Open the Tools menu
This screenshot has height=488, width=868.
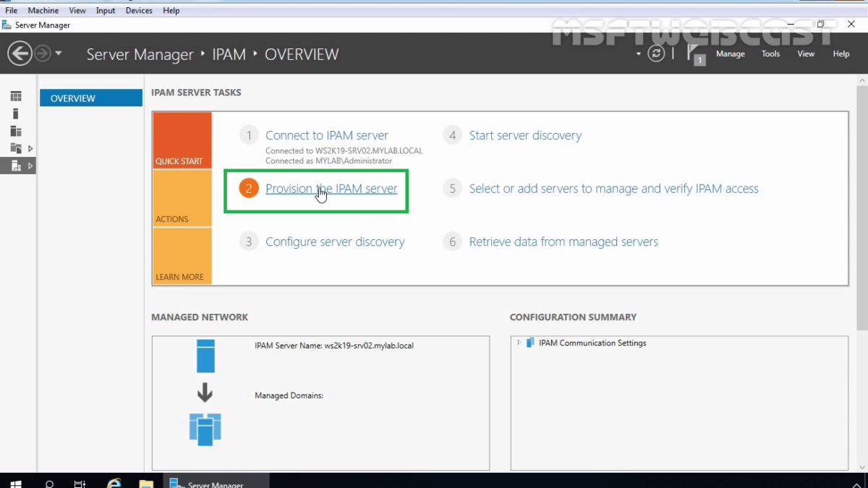pyautogui.click(x=770, y=53)
